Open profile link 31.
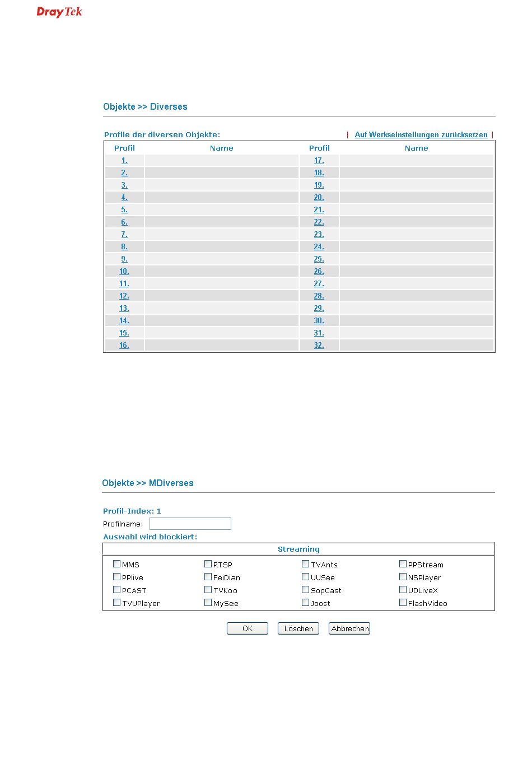The image size is (532, 783). point(319,333)
